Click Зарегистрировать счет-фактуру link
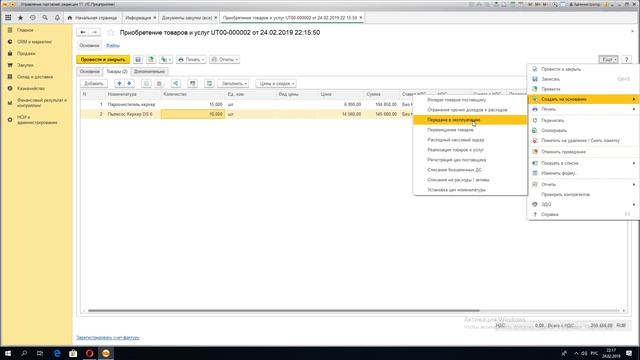This screenshot has height=360, width=640. coord(108,338)
